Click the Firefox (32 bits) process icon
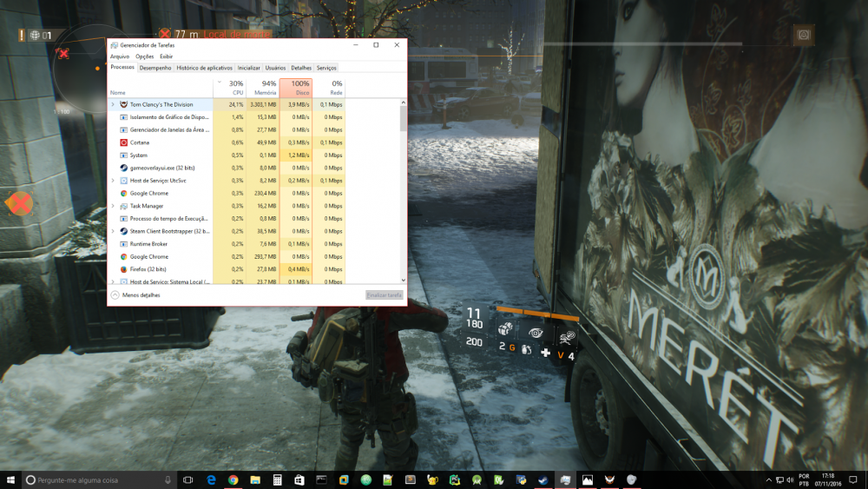Screen dimensions: 868x489 [x=124, y=269]
